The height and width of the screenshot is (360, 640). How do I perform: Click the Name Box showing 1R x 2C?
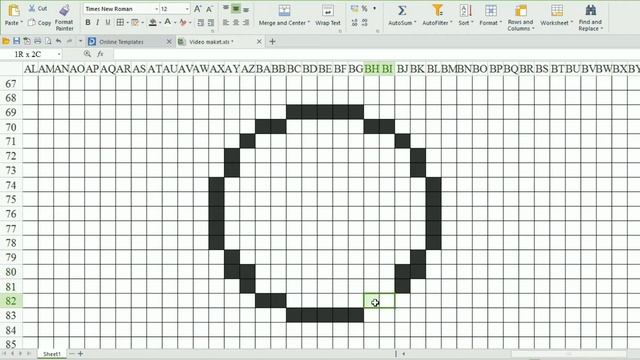(x=31, y=54)
